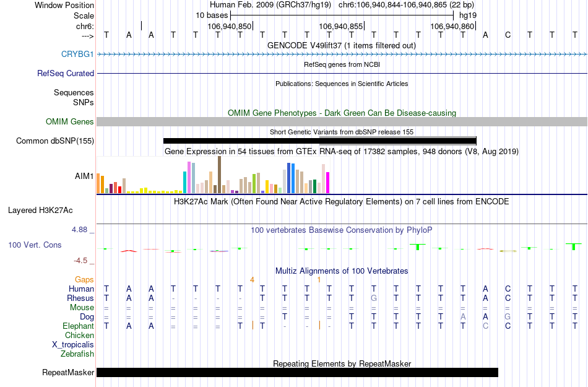The height and width of the screenshot is (387, 588).
Task: Click 100 vertebrates Basewise Conservation title
Action: tap(341, 230)
